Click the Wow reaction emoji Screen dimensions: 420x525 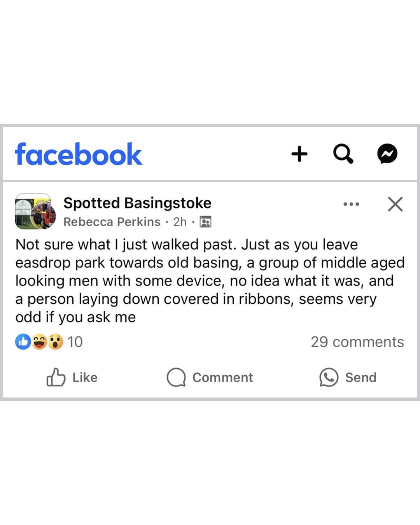click(56, 342)
